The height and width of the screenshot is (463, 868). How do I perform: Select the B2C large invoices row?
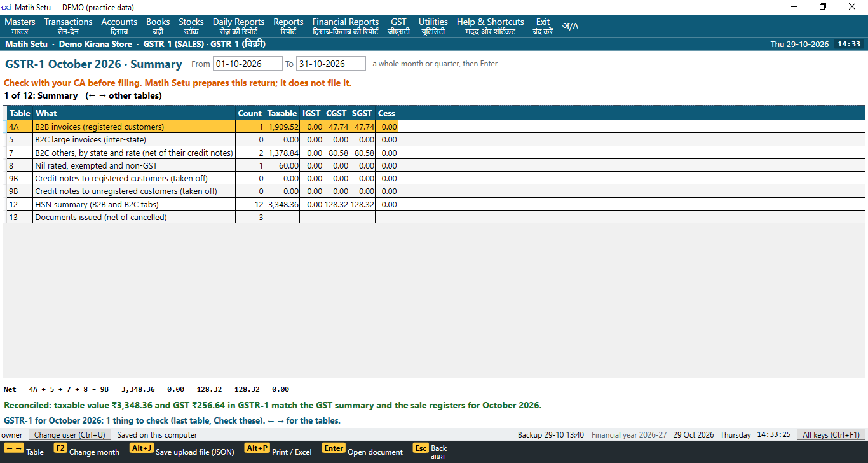click(436, 139)
